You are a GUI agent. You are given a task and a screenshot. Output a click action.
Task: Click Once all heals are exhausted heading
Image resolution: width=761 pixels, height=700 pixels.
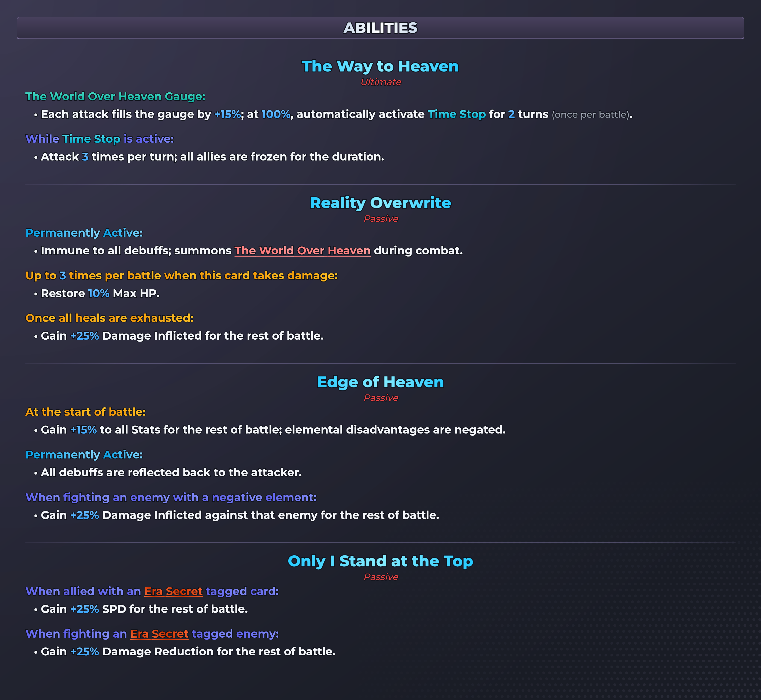click(x=109, y=318)
